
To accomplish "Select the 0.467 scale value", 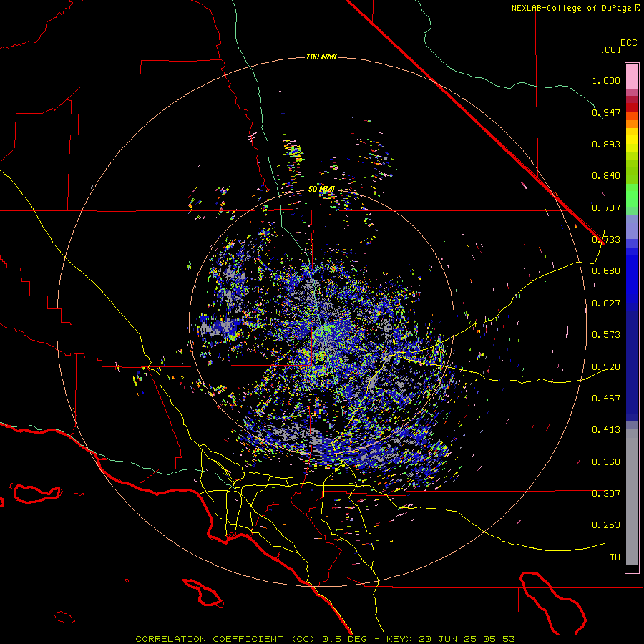I will click(x=606, y=399).
